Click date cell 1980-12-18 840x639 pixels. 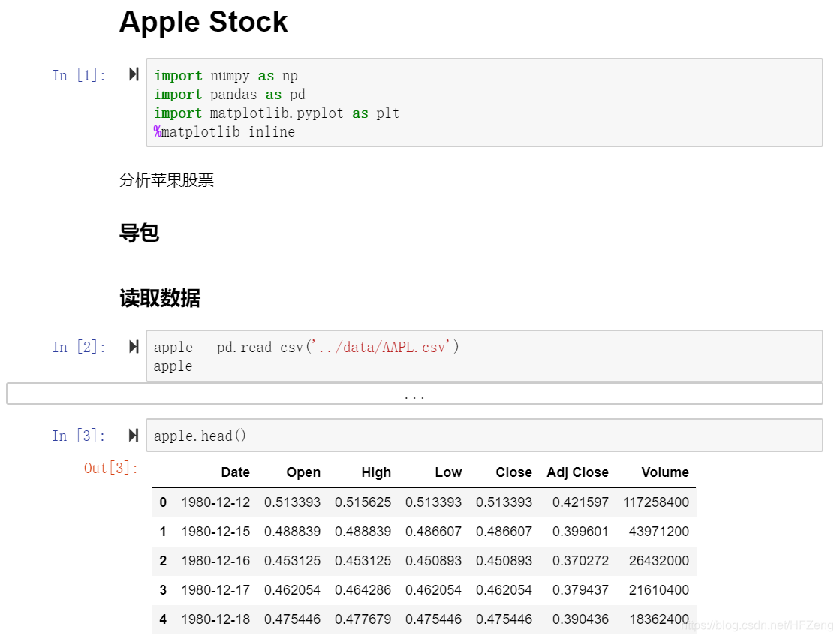(x=216, y=619)
